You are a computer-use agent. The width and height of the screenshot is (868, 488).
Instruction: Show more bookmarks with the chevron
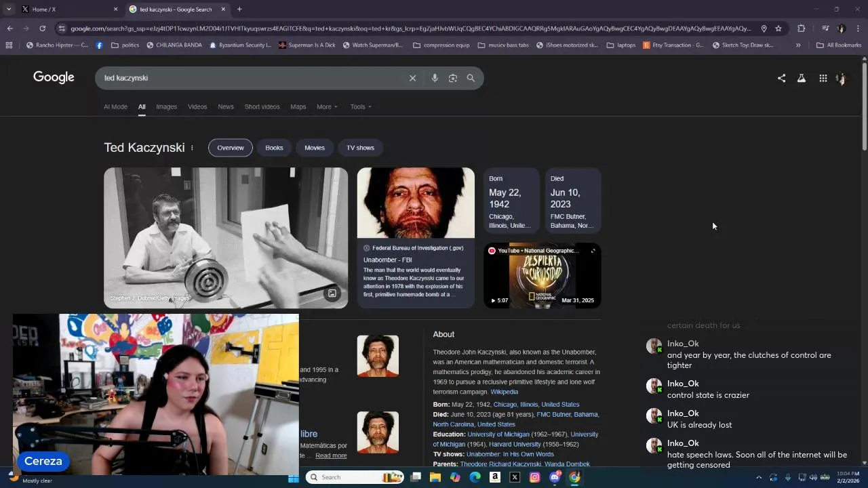(x=798, y=45)
